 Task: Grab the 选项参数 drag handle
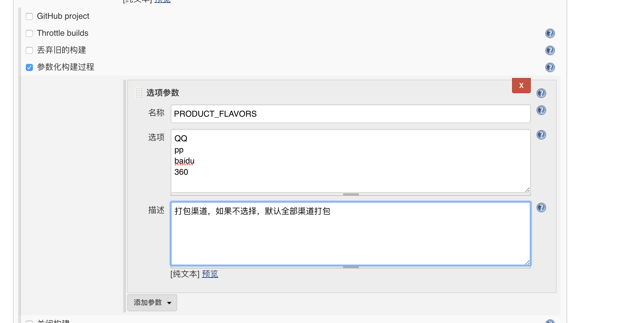[x=138, y=93]
